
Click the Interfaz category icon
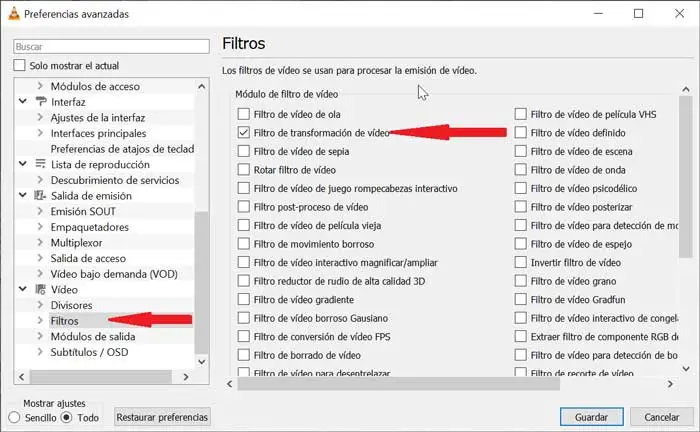tap(40, 102)
